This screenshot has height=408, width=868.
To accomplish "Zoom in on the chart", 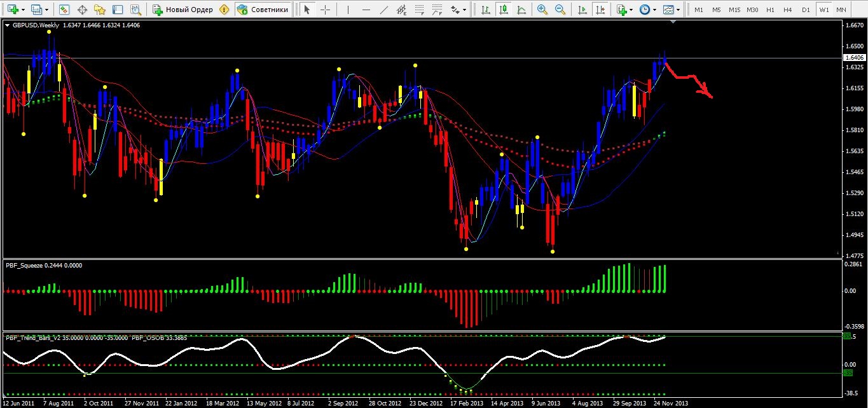I will pos(542,10).
